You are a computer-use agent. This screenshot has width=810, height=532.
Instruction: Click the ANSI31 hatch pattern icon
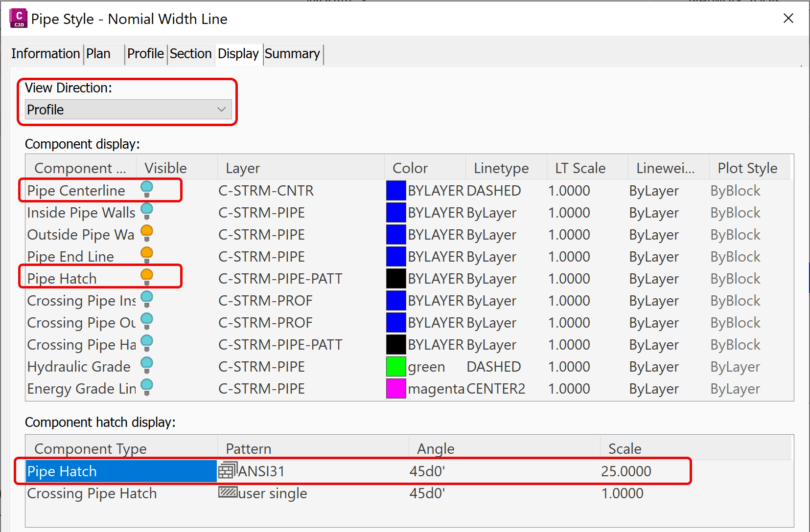pyautogui.click(x=228, y=470)
